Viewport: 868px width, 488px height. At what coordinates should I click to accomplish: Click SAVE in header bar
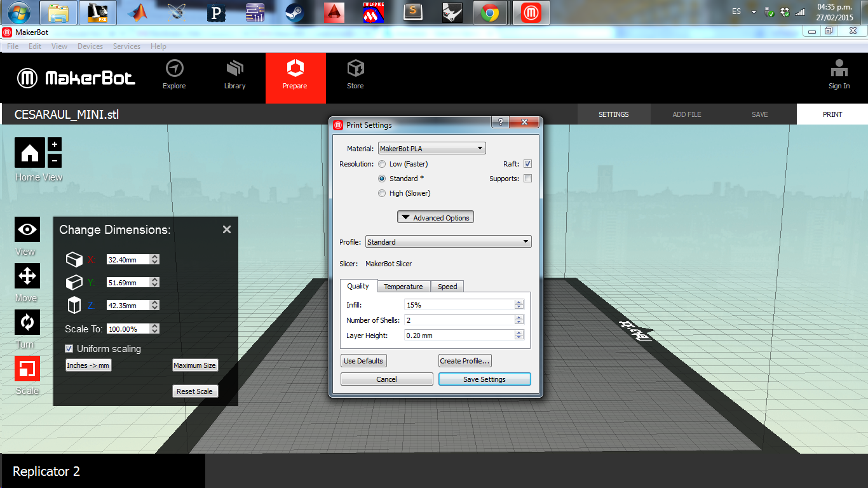point(760,114)
